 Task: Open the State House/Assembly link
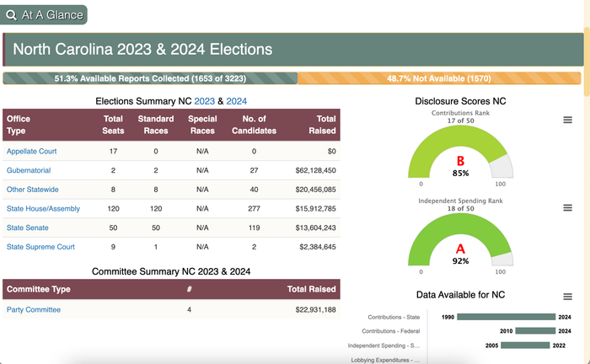coord(43,209)
